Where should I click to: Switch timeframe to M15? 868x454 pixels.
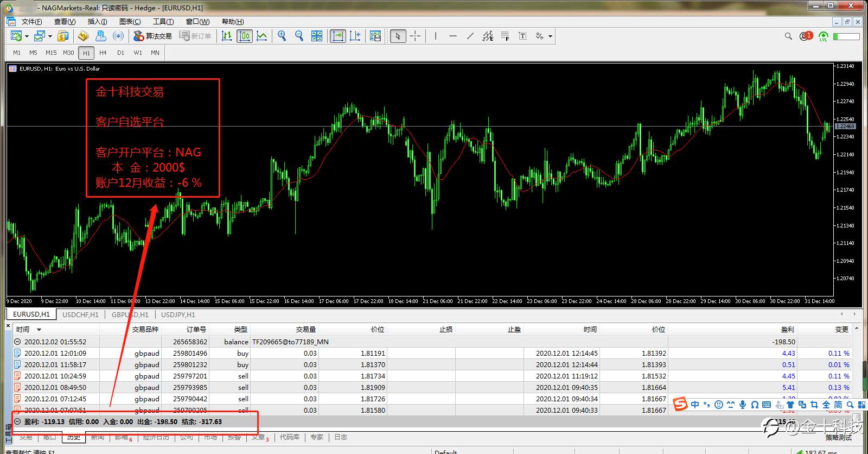point(51,53)
